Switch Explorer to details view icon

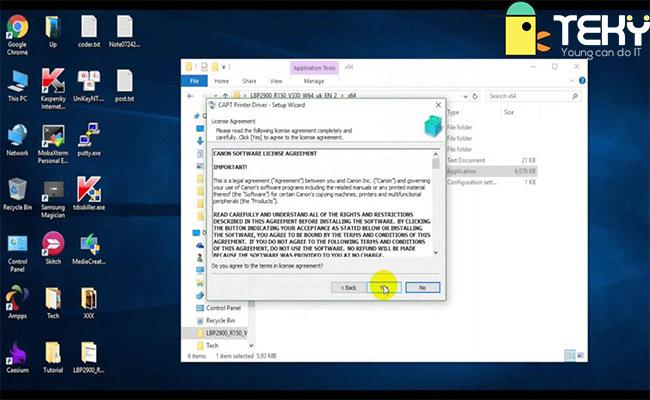click(570, 355)
